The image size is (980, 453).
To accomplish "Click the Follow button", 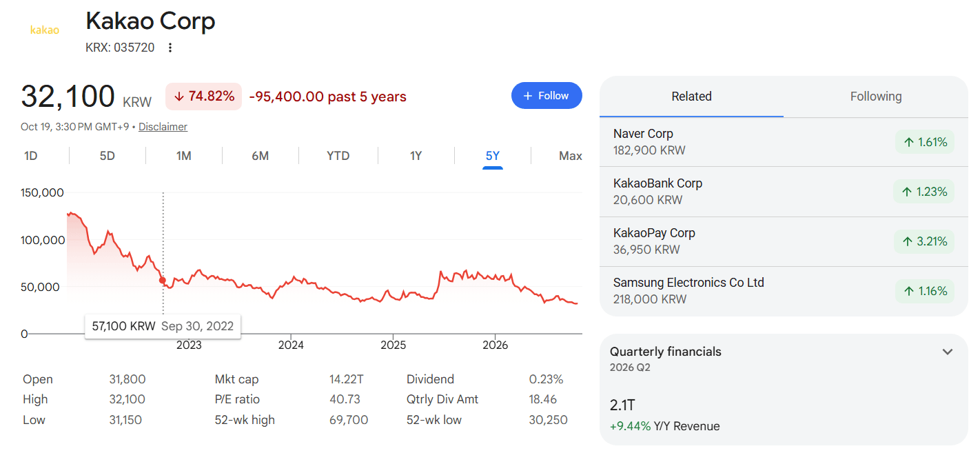I will 547,96.
